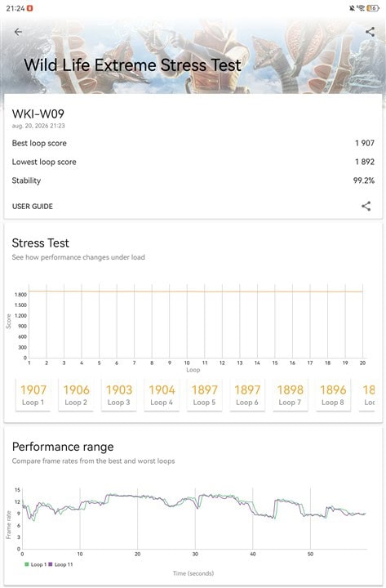Share the result from the WKI-W09 card
386x588 pixels.
pyautogui.click(x=366, y=206)
